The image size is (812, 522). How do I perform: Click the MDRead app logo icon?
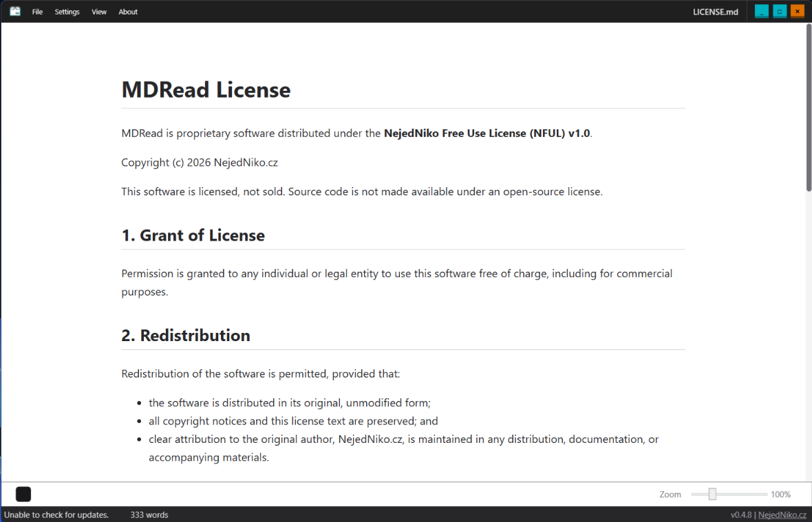tap(15, 12)
